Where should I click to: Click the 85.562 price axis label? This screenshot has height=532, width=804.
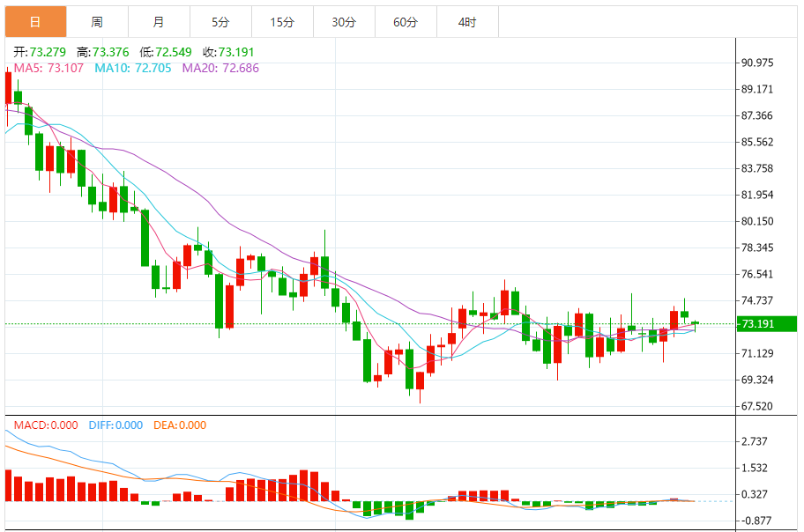[x=757, y=142]
